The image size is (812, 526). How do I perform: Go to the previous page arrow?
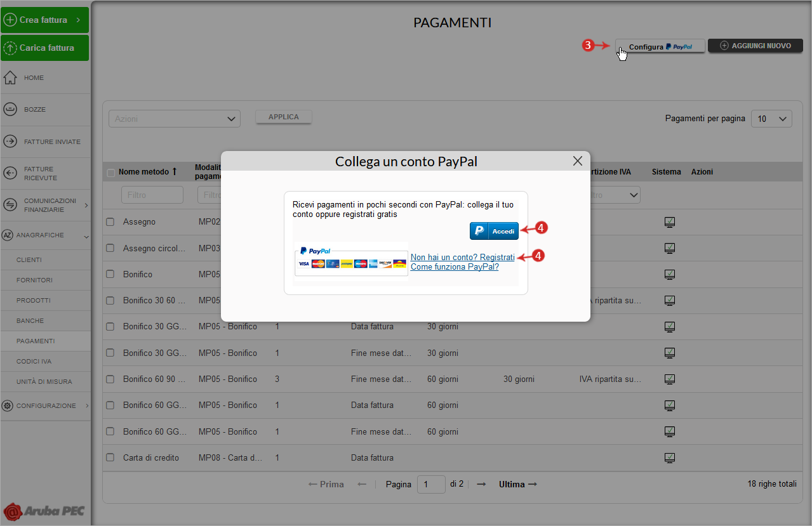(x=362, y=485)
